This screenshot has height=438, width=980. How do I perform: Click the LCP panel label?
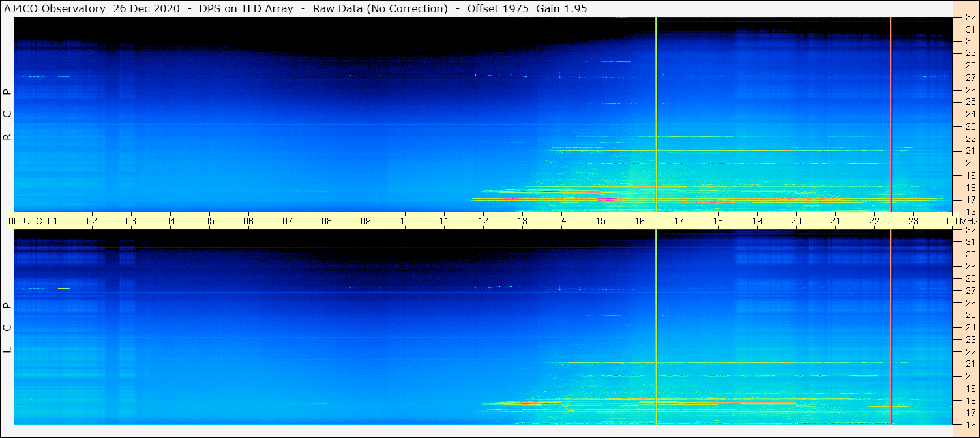pos(7,327)
